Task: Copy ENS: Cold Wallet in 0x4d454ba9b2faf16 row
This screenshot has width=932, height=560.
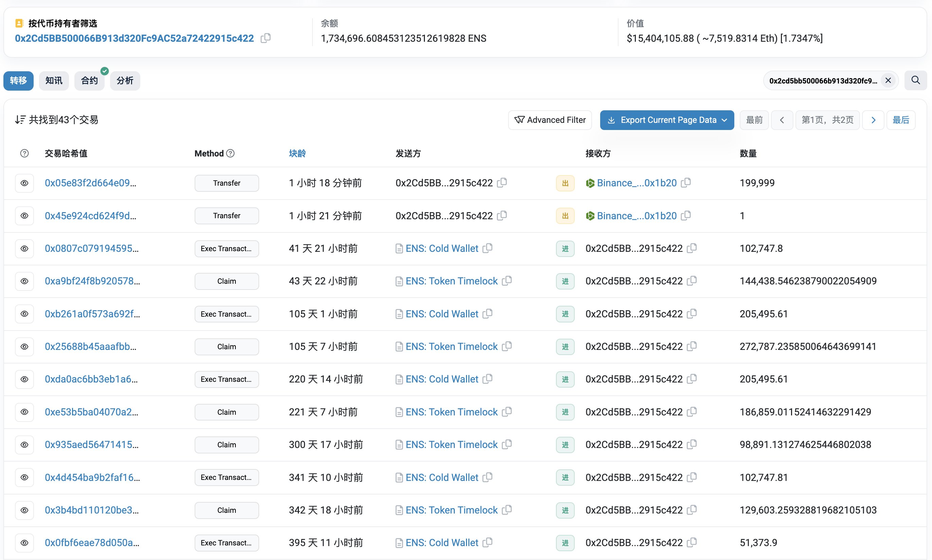Action: click(487, 478)
